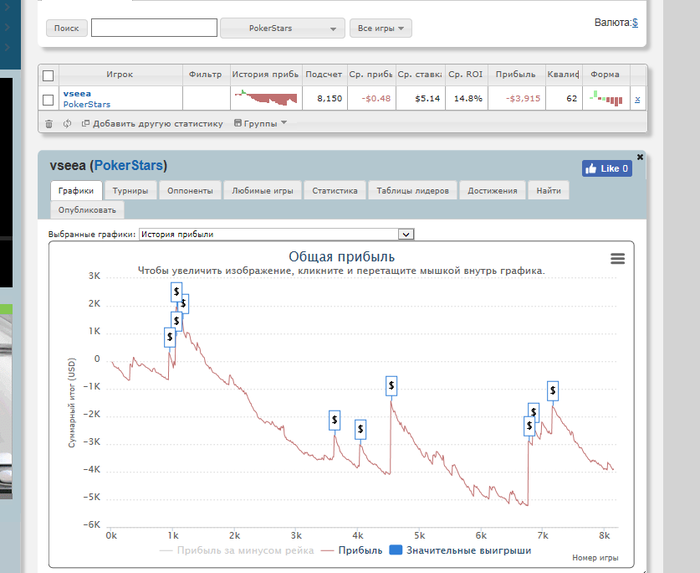
Task: Expand the Группы dropdown
Action: tap(260, 123)
